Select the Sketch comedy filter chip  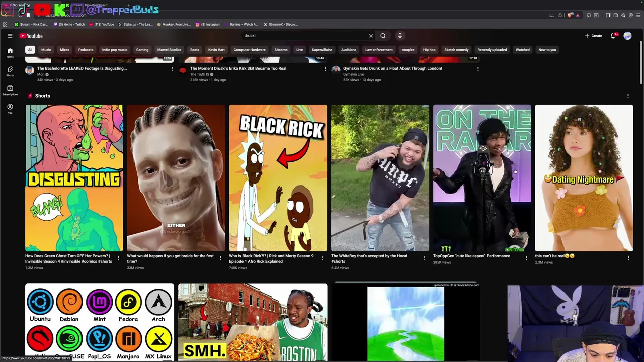point(456,50)
